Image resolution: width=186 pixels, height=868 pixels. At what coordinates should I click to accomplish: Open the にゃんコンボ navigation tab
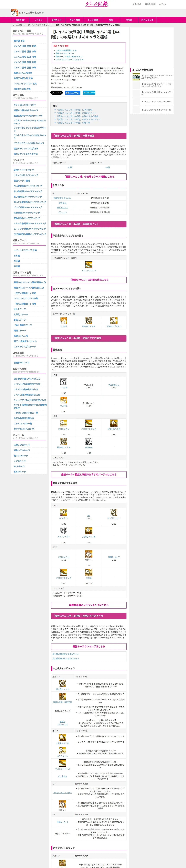pyautogui.click(x=147, y=20)
